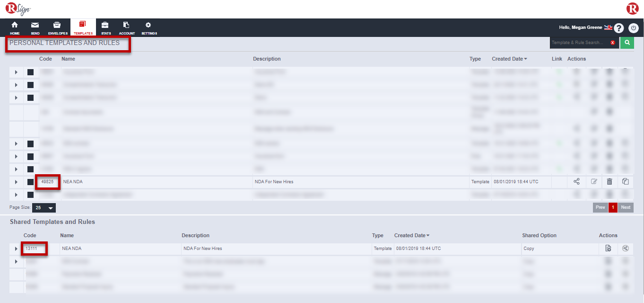Click the Shared Templates and Rules heading
Screen dimensions: 644x303
tap(52, 222)
